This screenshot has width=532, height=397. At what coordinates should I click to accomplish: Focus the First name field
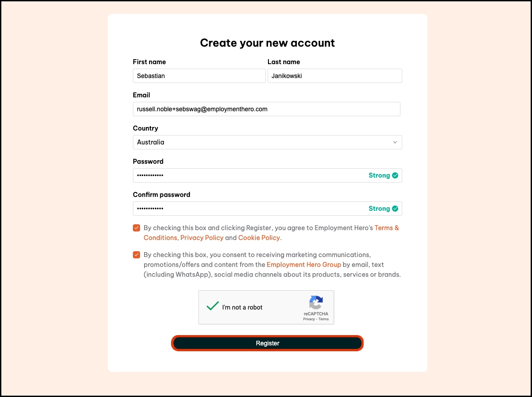(199, 76)
